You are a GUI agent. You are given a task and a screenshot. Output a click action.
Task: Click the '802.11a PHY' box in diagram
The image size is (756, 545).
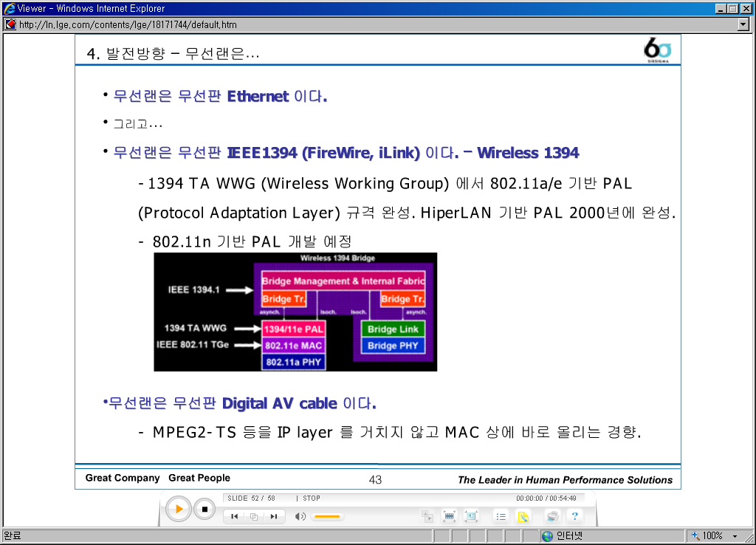(293, 362)
